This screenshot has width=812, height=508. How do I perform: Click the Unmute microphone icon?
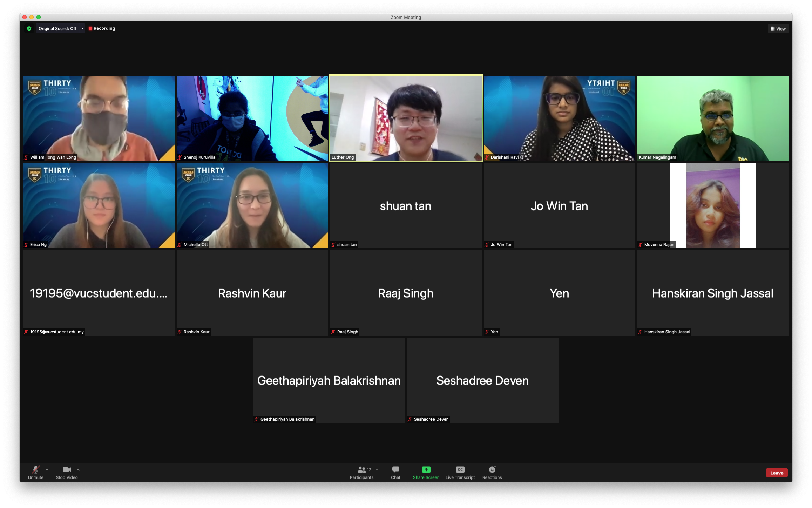(35, 469)
